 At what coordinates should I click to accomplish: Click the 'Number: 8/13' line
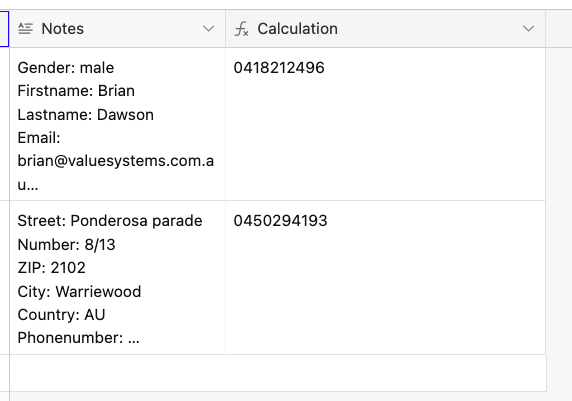tap(66, 244)
